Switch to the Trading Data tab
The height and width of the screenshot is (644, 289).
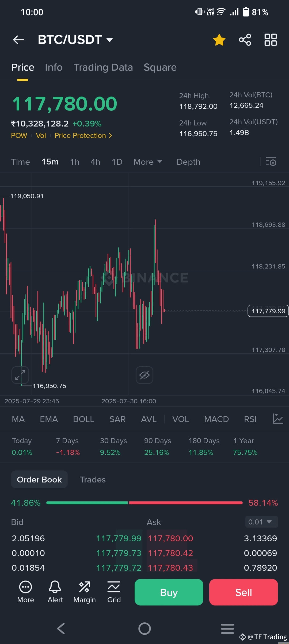(103, 67)
